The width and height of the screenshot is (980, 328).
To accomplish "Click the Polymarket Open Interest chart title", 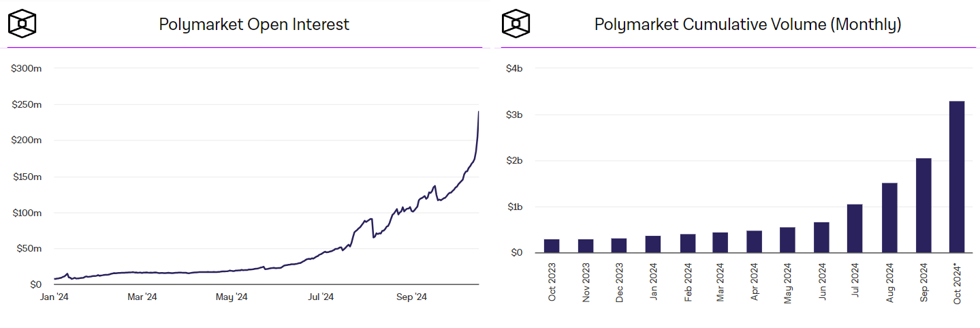I will tap(254, 25).
